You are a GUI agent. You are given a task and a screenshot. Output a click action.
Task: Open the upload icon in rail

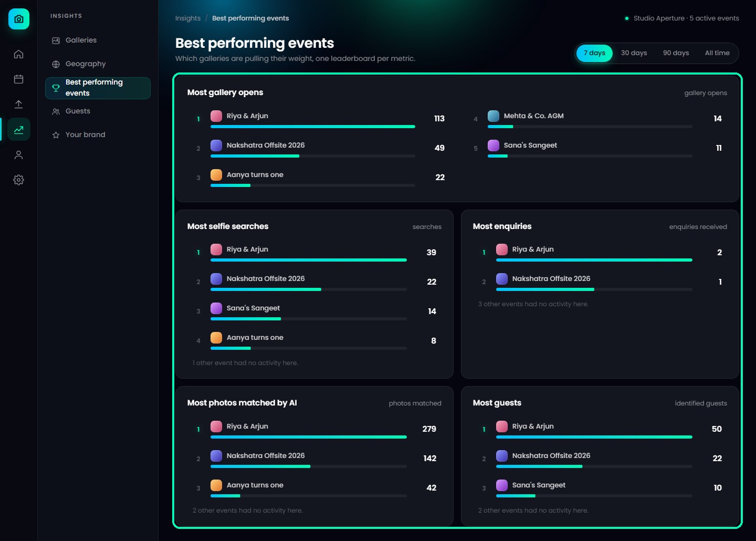coord(18,105)
